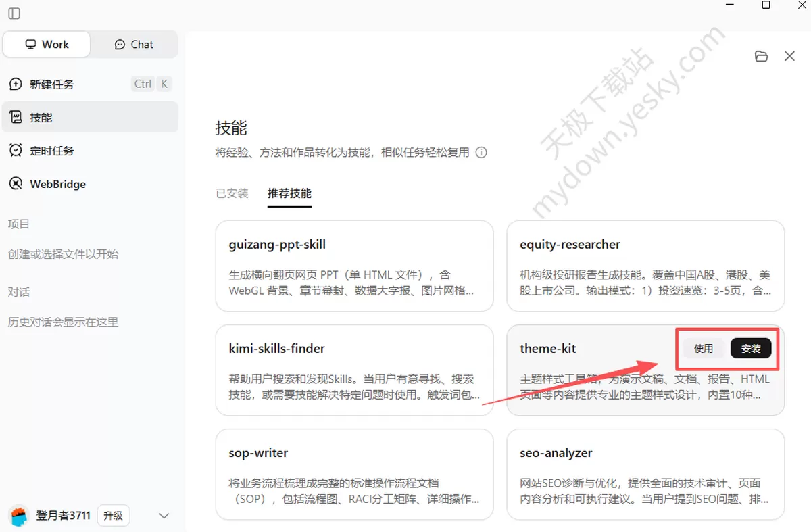Open the kimi-skills-finder card
The height and width of the screenshot is (532, 811).
click(x=354, y=370)
